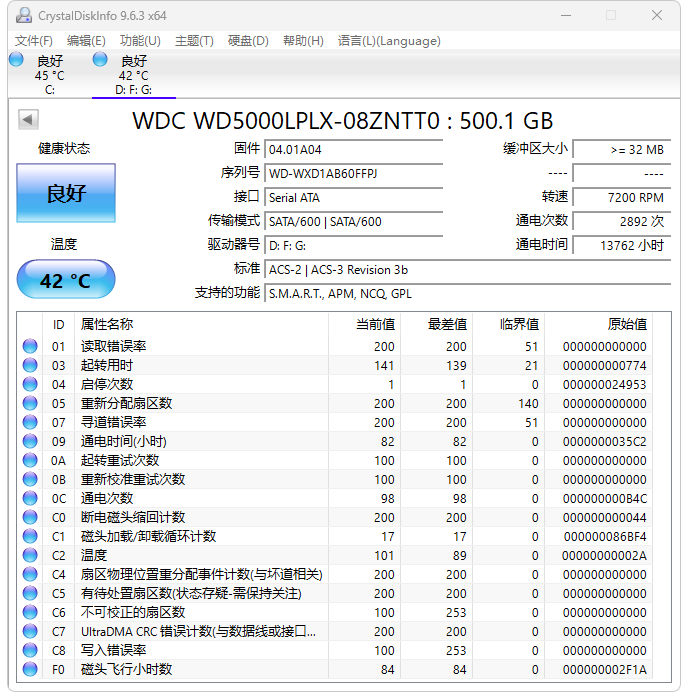The width and height of the screenshot is (688, 699).
Task: Click status orb for attribute C4 row
Action: pyautogui.click(x=30, y=575)
